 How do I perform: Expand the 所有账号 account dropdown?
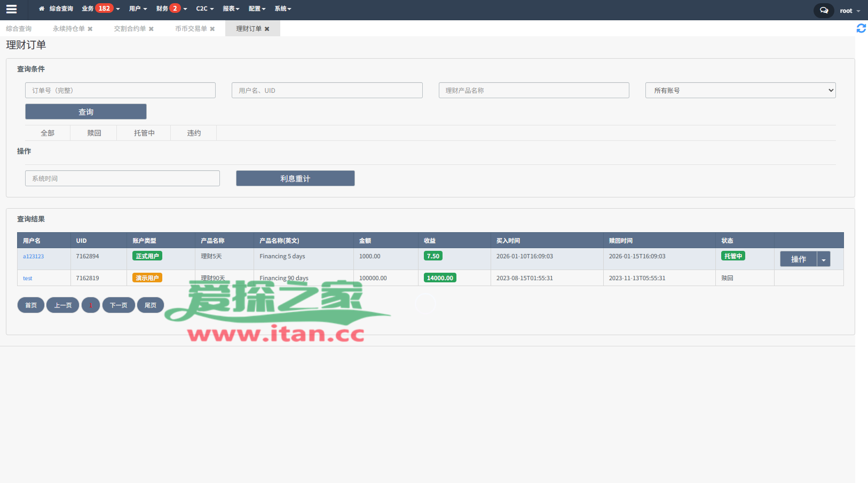tap(740, 90)
